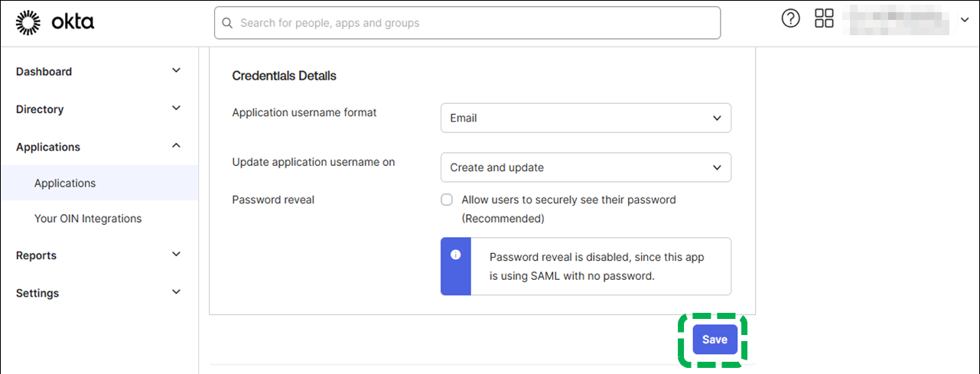Enable Allow users to see password checkbox
The image size is (980, 374).
click(x=447, y=200)
